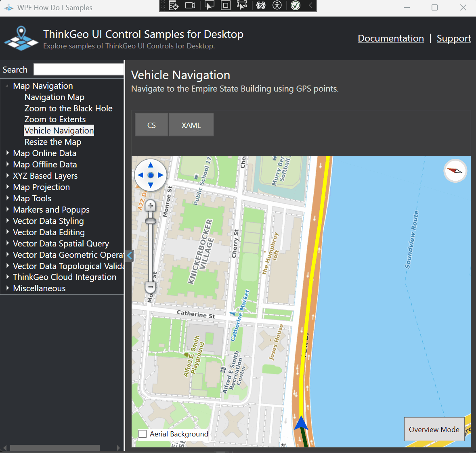Click the Vector Data Editing item
Viewport: 476px width, 453px height.
tap(48, 232)
